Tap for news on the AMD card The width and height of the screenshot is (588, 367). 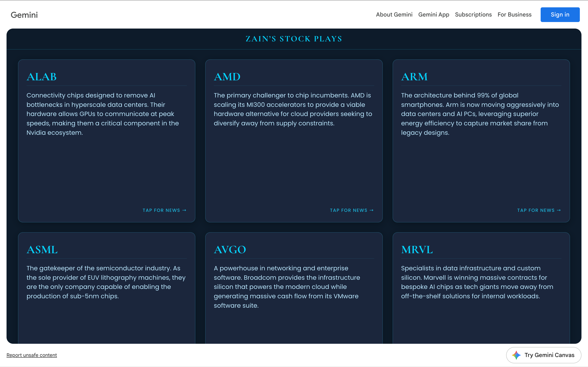tap(349, 210)
